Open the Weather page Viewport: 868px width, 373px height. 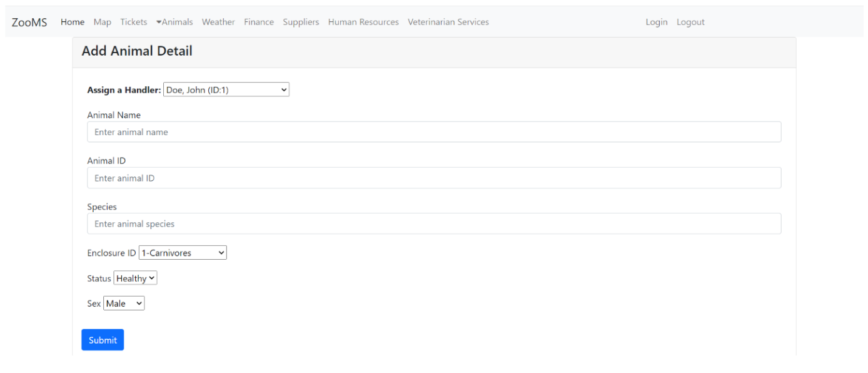tap(218, 22)
